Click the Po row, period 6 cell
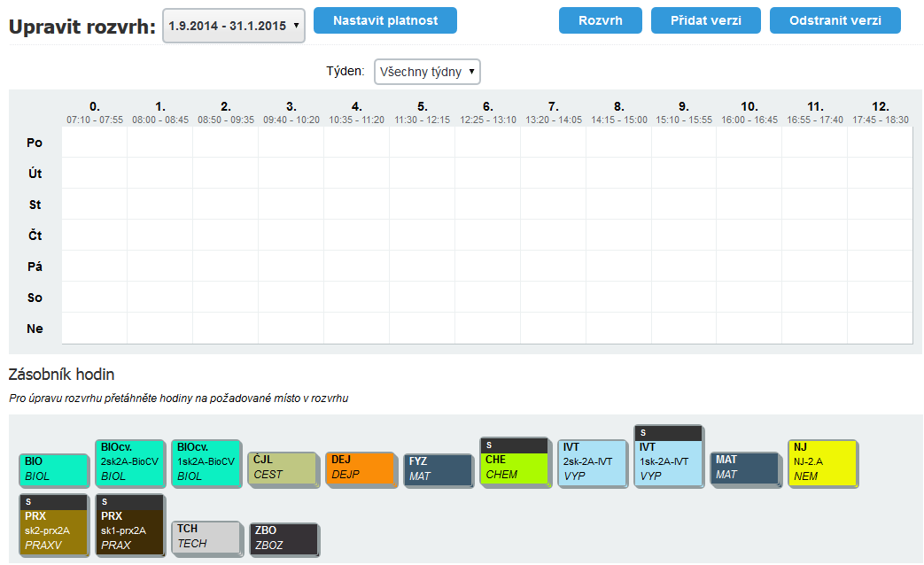This screenshot has width=924, height=565. tap(488, 142)
